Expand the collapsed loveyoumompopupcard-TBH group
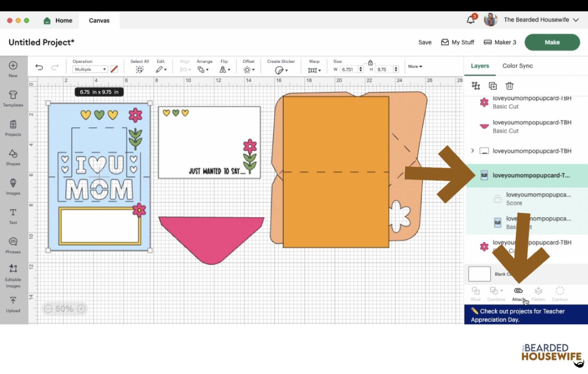Viewport: 588px width, 374px height. [472, 151]
